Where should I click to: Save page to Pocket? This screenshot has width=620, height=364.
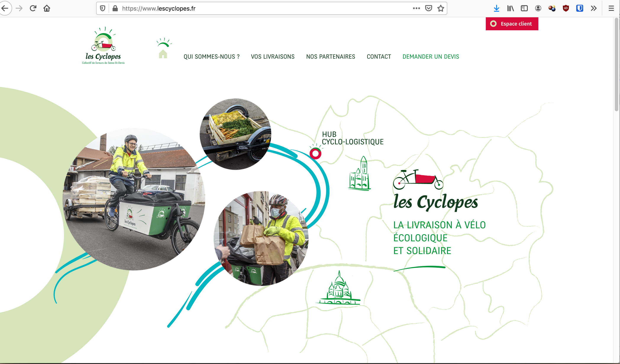coord(428,8)
